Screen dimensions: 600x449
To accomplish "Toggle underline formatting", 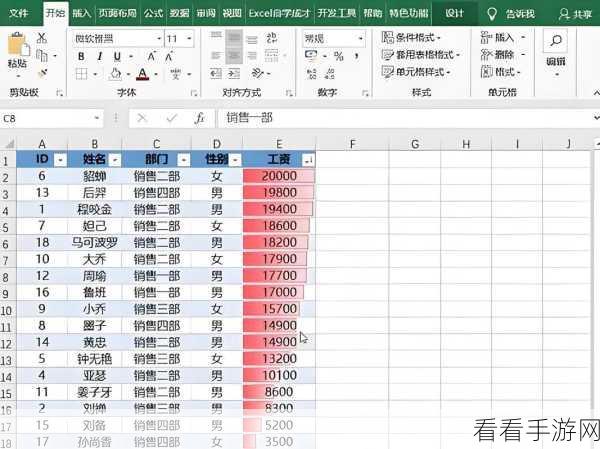I will [x=117, y=56].
